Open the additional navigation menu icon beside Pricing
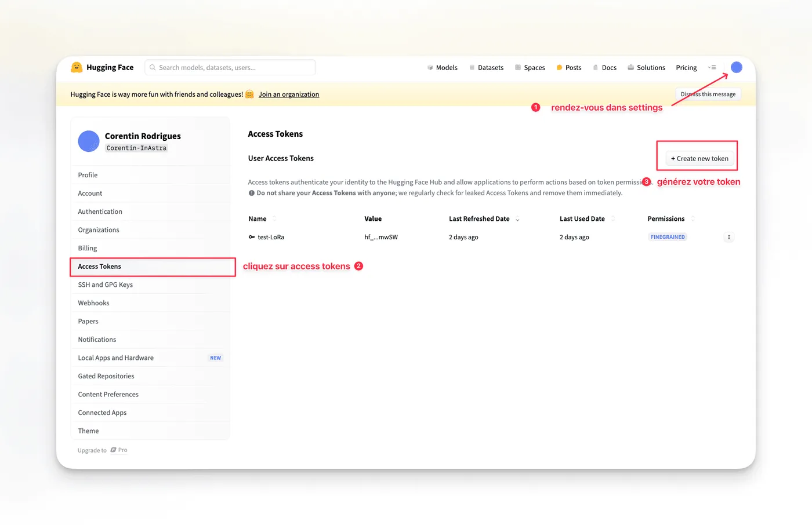Viewport: 812px width, 525px height. coord(712,67)
